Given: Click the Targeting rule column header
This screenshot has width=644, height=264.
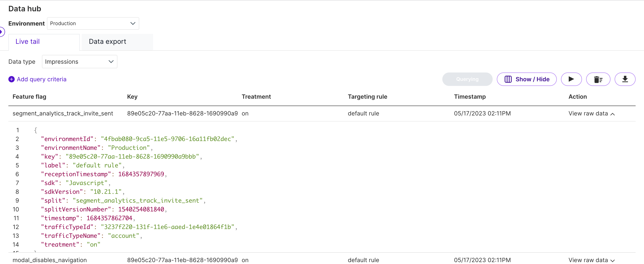Looking at the screenshot, I should coord(367,97).
